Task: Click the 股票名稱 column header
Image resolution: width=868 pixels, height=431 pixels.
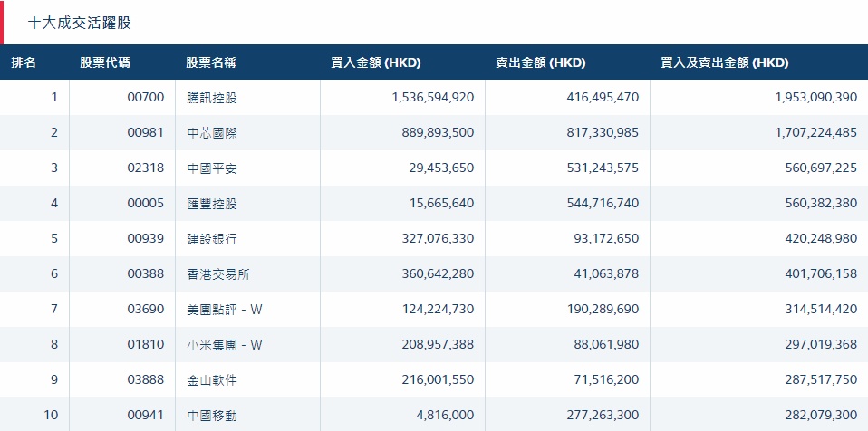Action: [211, 63]
